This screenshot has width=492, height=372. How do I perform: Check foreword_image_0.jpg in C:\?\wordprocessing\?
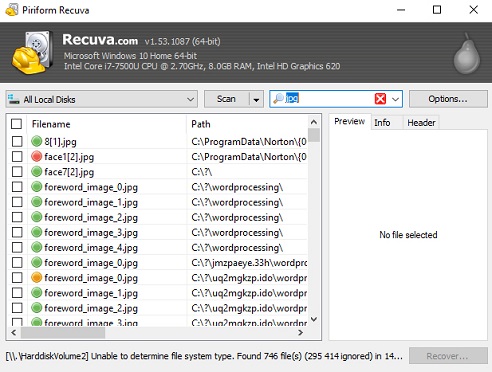(x=17, y=187)
